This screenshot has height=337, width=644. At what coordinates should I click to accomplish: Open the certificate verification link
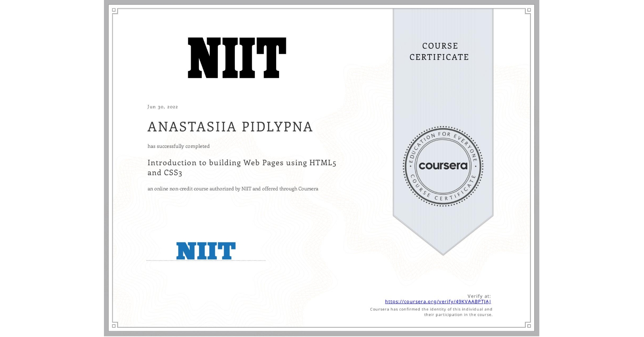click(x=438, y=301)
